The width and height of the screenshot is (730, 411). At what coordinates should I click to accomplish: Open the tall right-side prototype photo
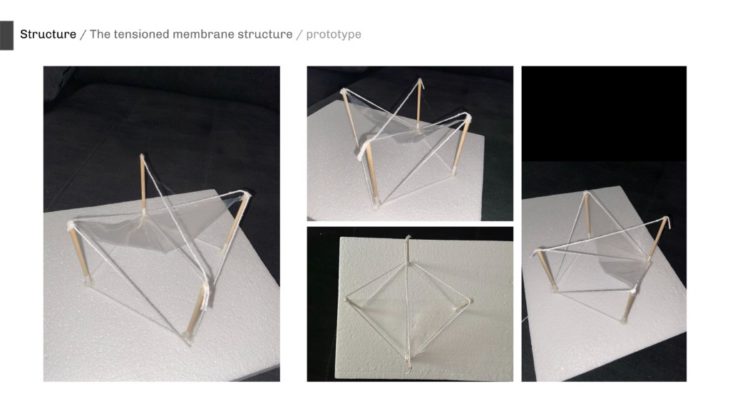[x=604, y=224]
